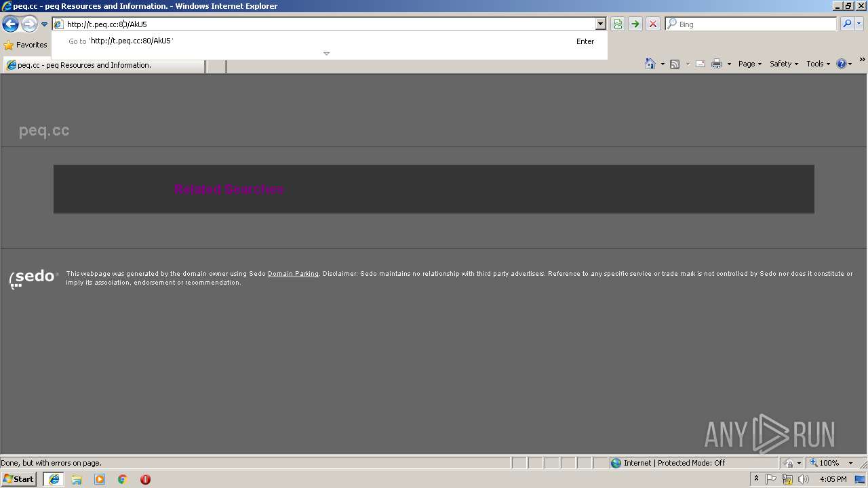Select the peq.cc Resources and Information tab
The image size is (868, 488).
tap(104, 66)
